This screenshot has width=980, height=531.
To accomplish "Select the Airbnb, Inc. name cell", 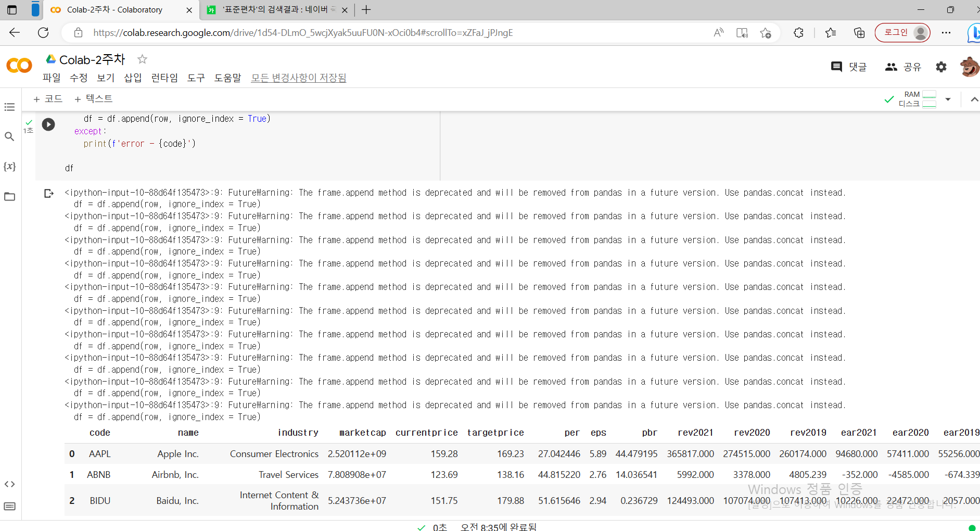I will [x=175, y=475].
